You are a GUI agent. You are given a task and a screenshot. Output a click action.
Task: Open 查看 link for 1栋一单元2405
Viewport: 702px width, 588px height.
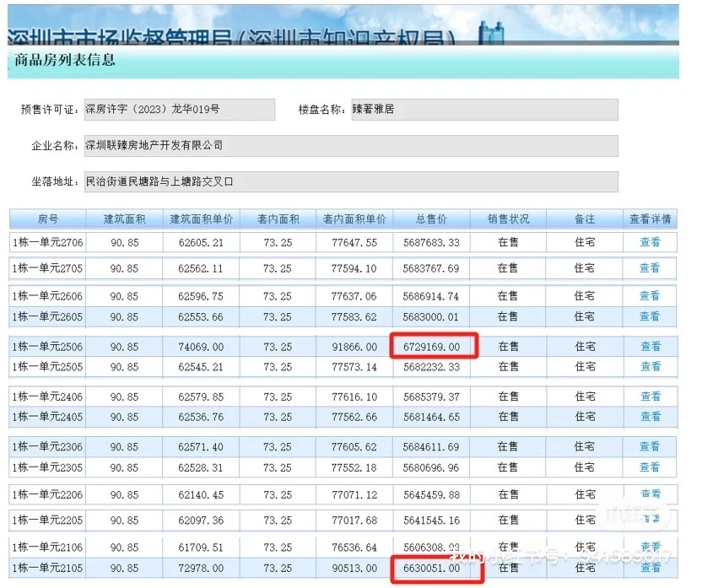(x=651, y=417)
